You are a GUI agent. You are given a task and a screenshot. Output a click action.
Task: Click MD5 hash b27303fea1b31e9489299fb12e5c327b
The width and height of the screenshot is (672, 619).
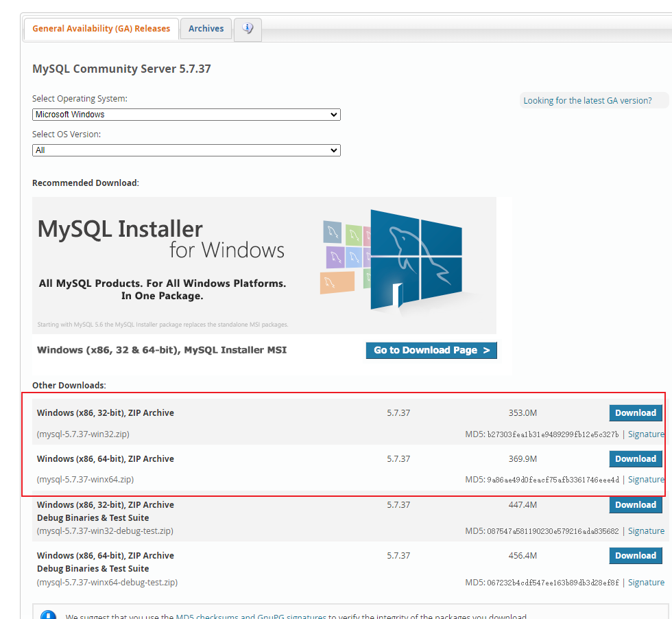click(553, 434)
